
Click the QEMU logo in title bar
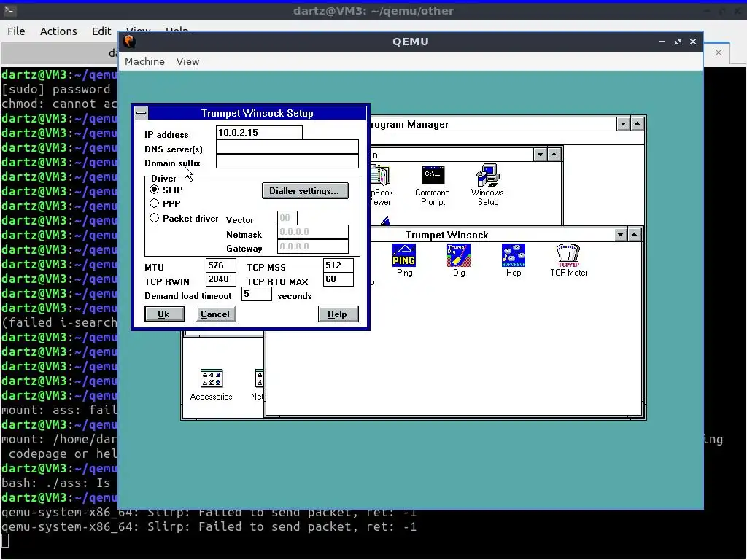coord(129,42)
